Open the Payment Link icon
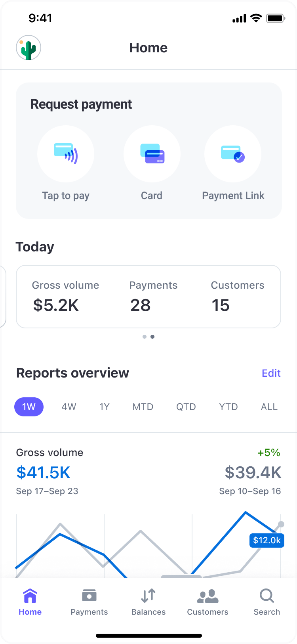Viewport: 297px width, 644px height. [x=233, y=154]
